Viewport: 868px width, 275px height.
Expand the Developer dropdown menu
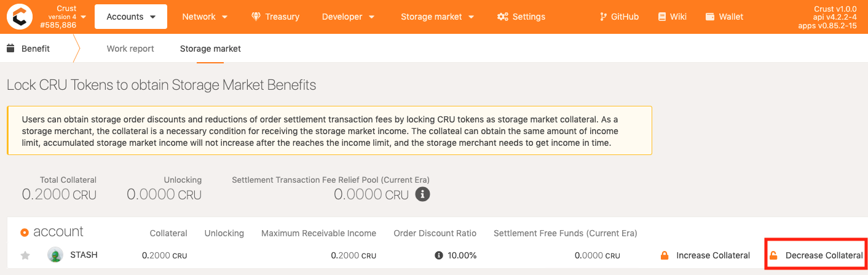[348, 17]
